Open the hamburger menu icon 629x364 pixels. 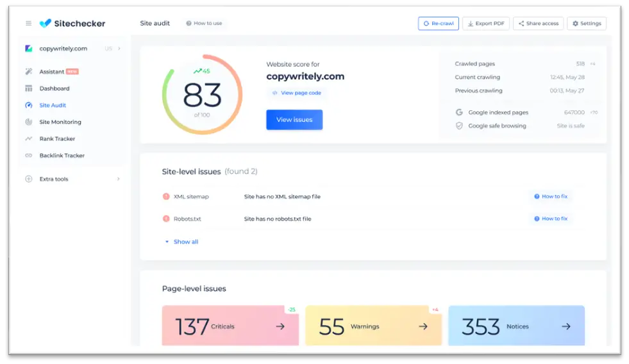28,23
